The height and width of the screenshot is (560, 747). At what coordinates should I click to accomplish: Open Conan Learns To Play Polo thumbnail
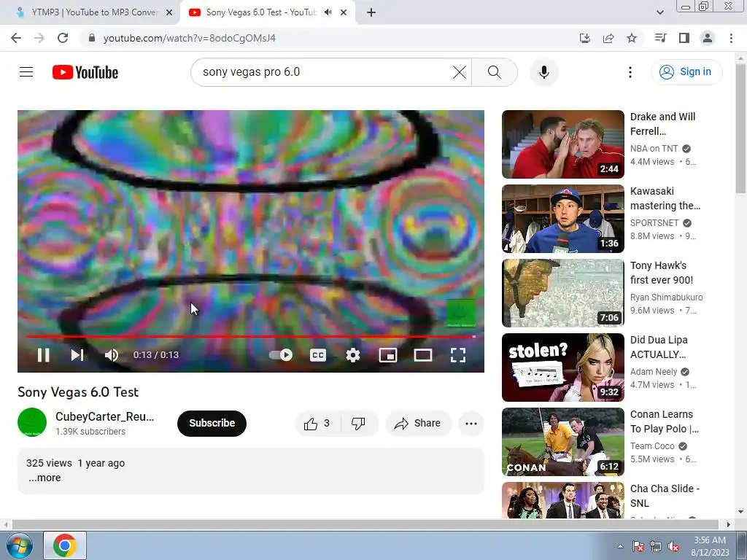563,441
